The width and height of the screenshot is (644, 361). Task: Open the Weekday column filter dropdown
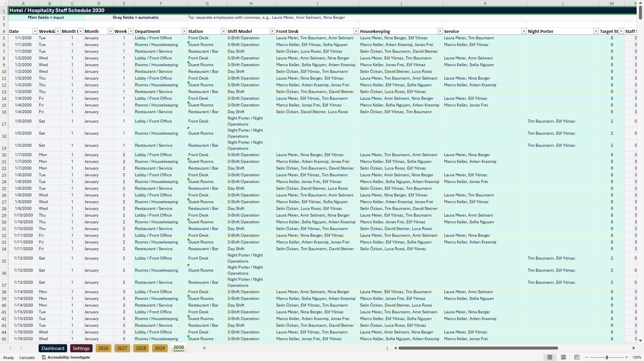[x=58, y=31]
